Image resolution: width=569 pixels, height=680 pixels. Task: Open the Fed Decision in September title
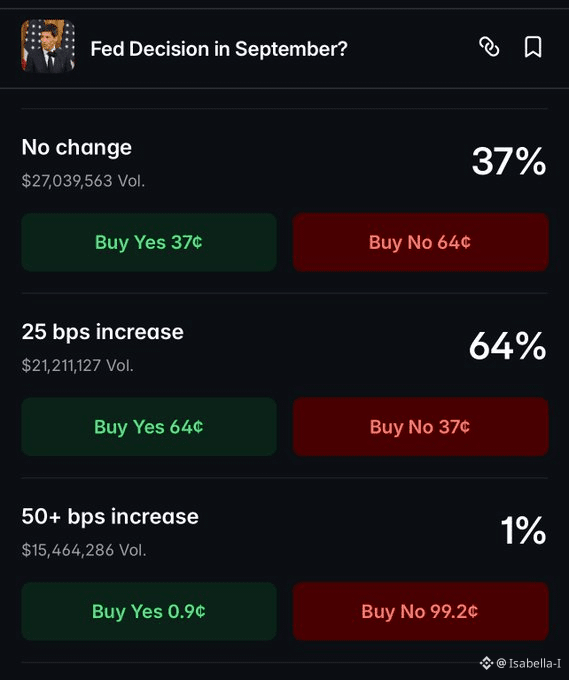point(219,49)
